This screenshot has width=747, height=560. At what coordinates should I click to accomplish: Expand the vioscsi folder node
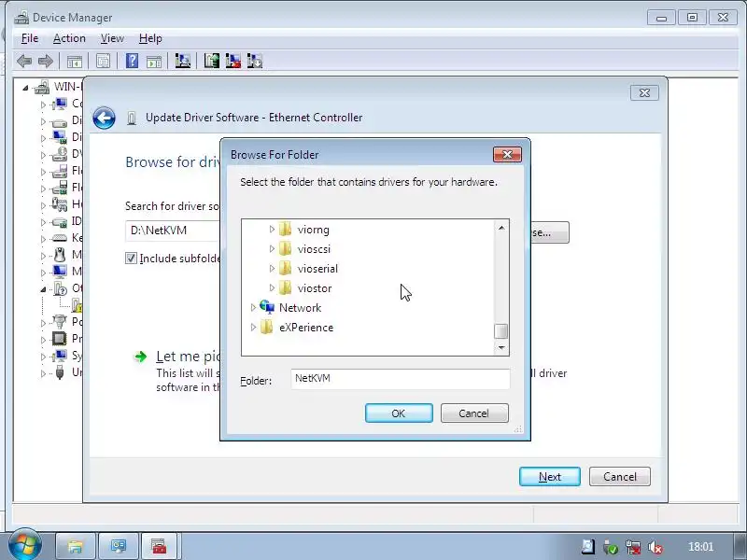tap(272, 248)
